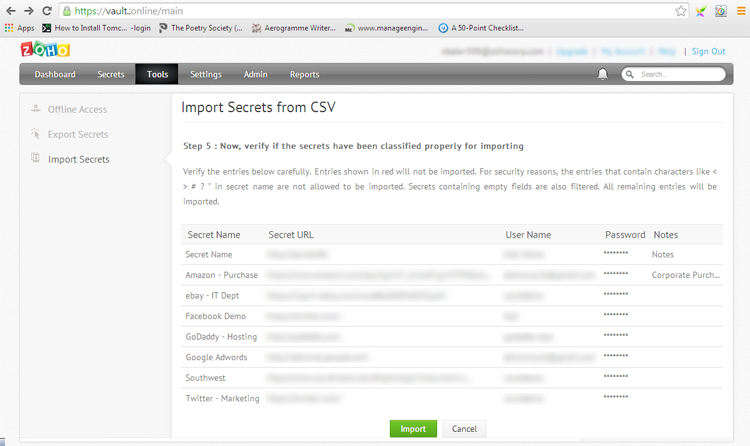The image size is (750, 446).
Task: Open the Secrets tab
Action: (x=111, y=74)
